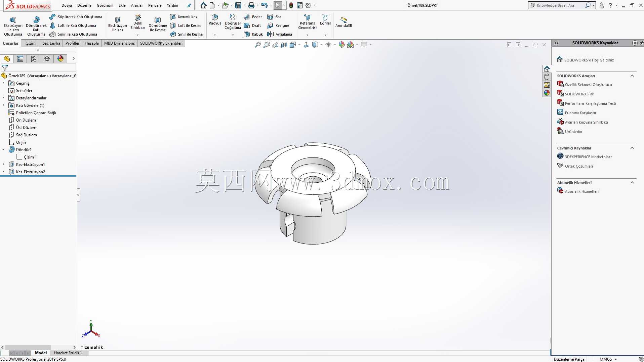The width and height of the screenshot is (644, 362).
Task: Click the Draft tool
Action: click(x=252, y=26)
